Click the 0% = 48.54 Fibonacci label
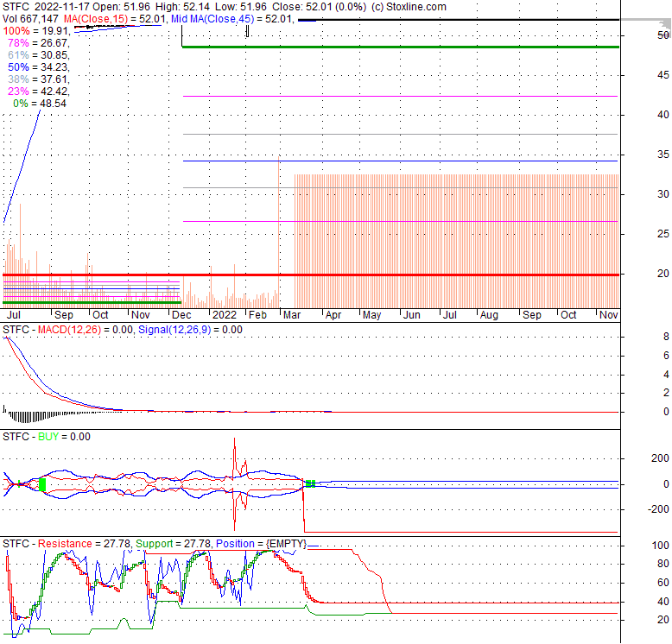This screenshot has height=644, width=672. (40, 103)
